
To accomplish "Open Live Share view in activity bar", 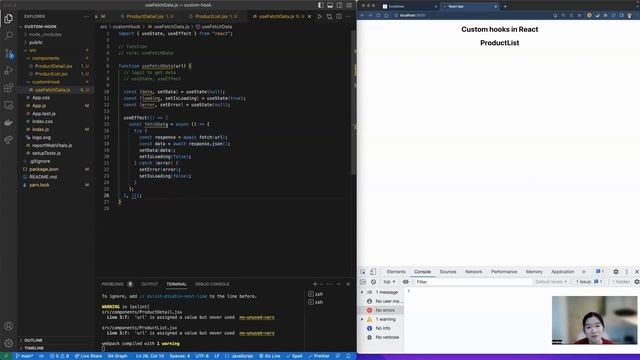I will 8,140.
